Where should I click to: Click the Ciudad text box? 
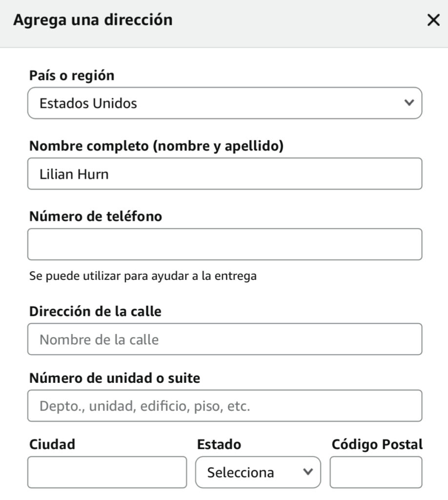click(x=107, y=472)
